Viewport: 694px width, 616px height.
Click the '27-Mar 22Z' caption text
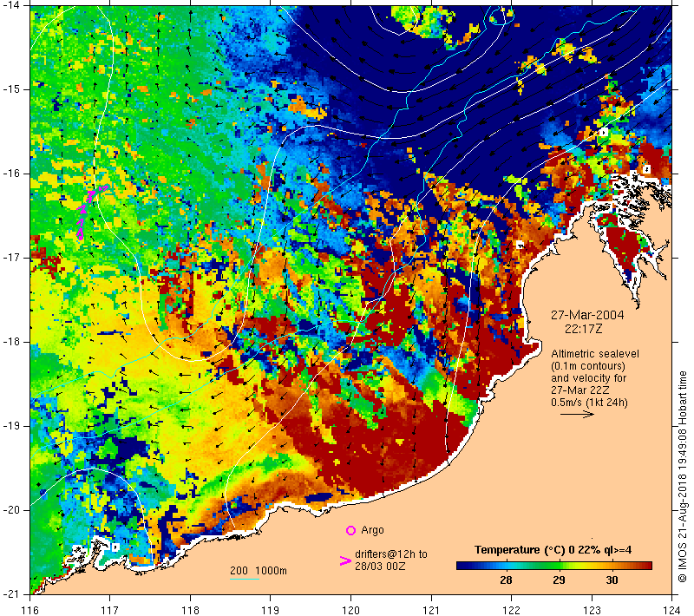(x=579, y=390)
